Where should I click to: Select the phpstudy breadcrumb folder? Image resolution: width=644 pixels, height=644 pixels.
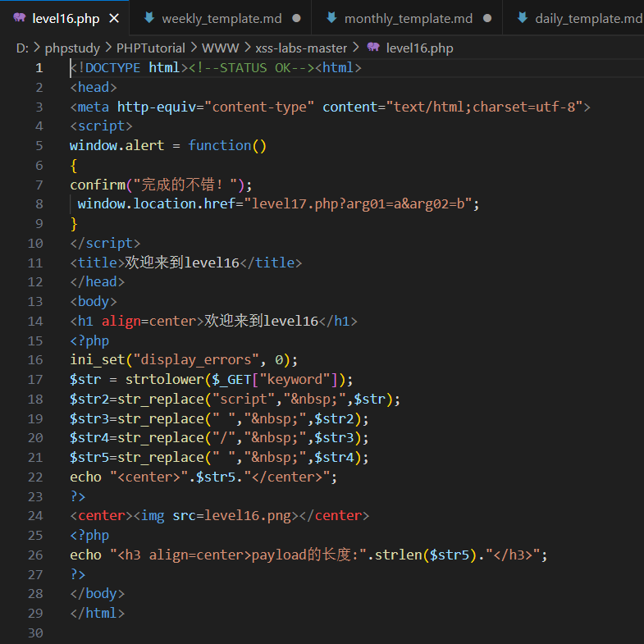(72, 48)
